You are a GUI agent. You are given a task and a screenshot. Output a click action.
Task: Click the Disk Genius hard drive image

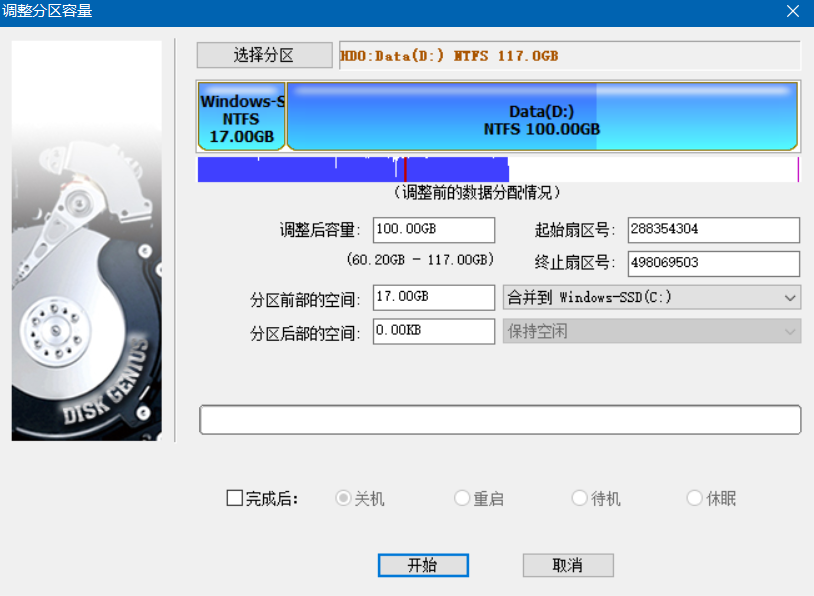tap(87, 241)
